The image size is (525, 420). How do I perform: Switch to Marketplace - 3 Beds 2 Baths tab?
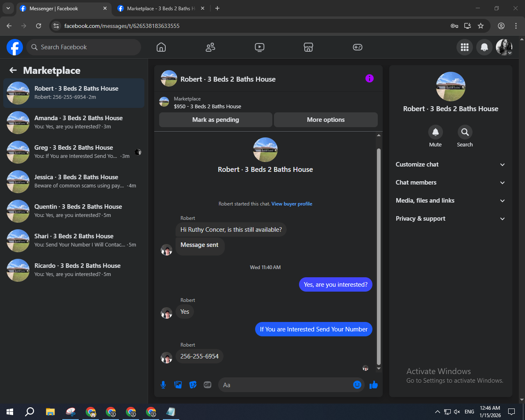click(161, 8)
